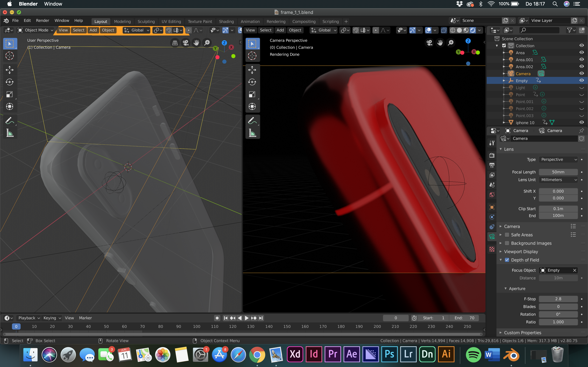
Task: Hide the iphone 10 object in outliner
Action: tap(582, 122)
